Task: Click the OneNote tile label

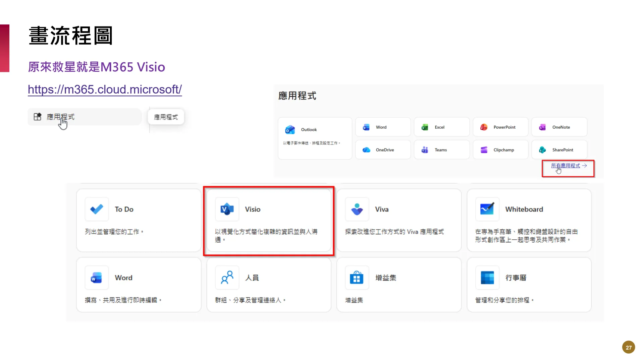Action: click(561, 127)
